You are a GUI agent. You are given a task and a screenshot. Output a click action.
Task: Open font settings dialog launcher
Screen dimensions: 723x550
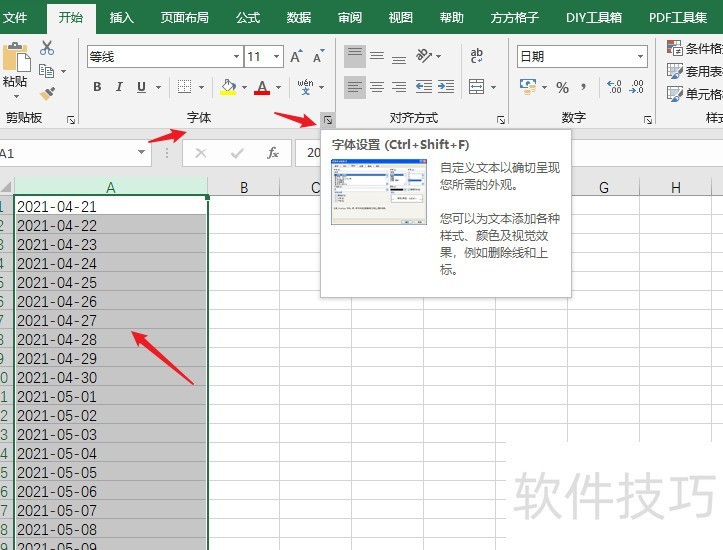(x=328, y=120)
